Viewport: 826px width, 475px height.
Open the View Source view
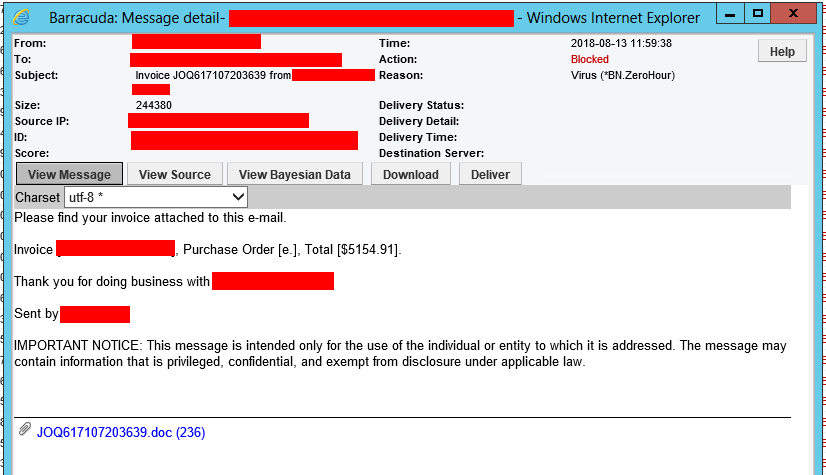click(x=175, y=174)
